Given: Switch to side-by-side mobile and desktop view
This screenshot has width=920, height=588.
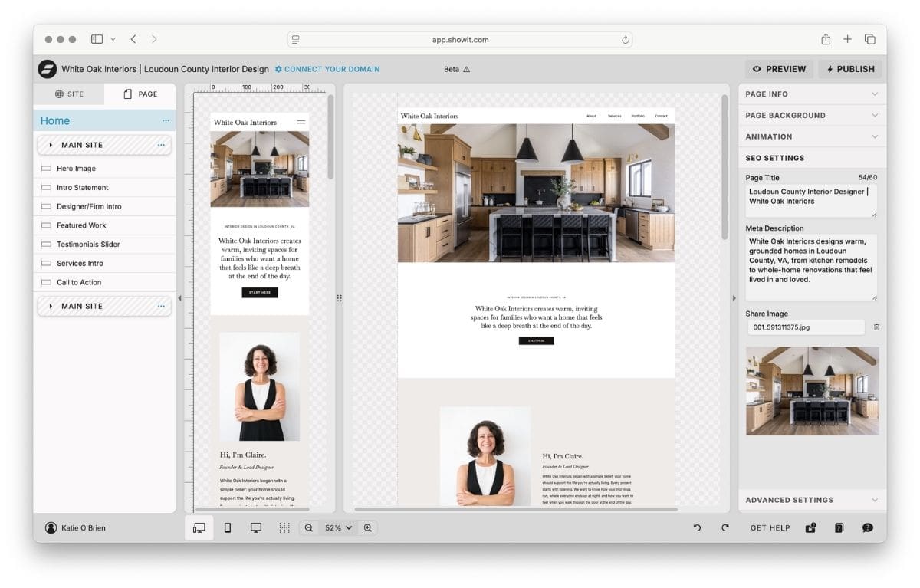Looking at the screenshot, I should (x=199, y=528).
